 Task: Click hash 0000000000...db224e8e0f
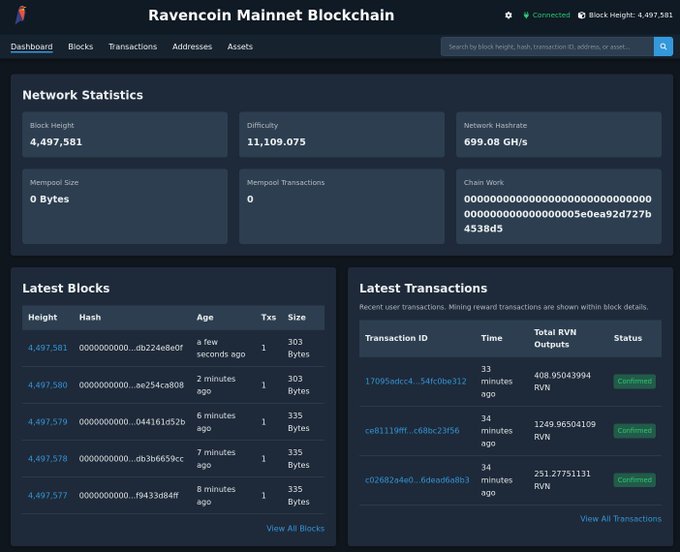(131, 348)
